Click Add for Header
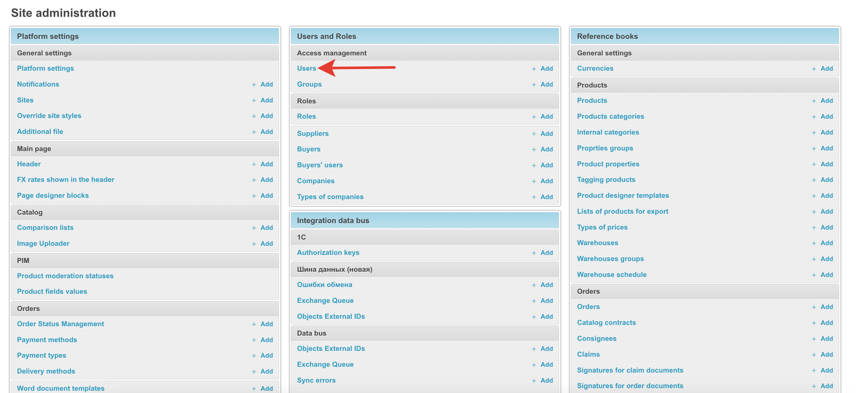868x393 pixels. click(266, 164)
